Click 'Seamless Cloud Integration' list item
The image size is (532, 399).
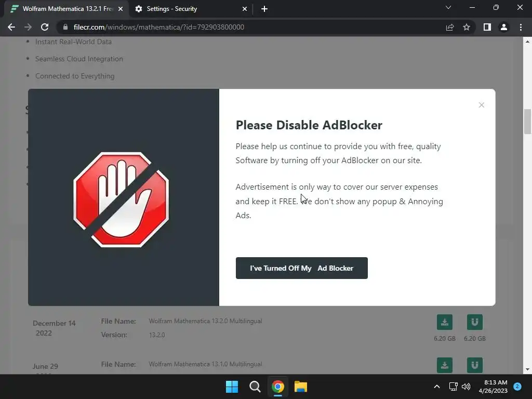pos(79,59)
